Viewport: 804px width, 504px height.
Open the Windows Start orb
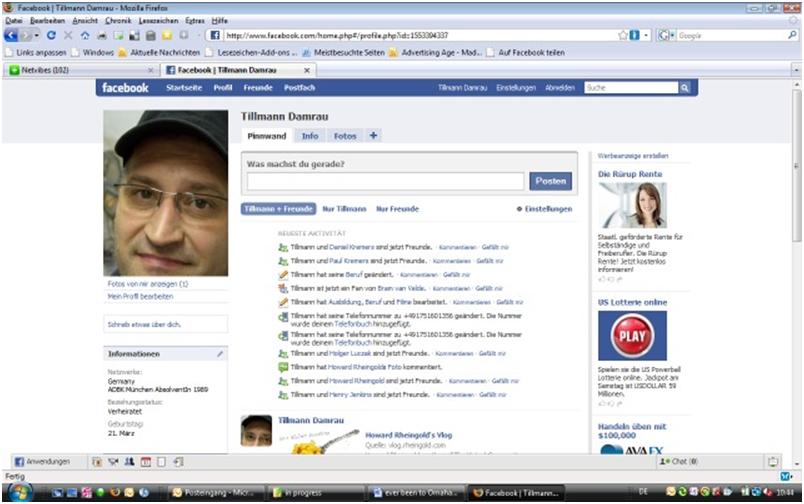click(x=20, y=492)
